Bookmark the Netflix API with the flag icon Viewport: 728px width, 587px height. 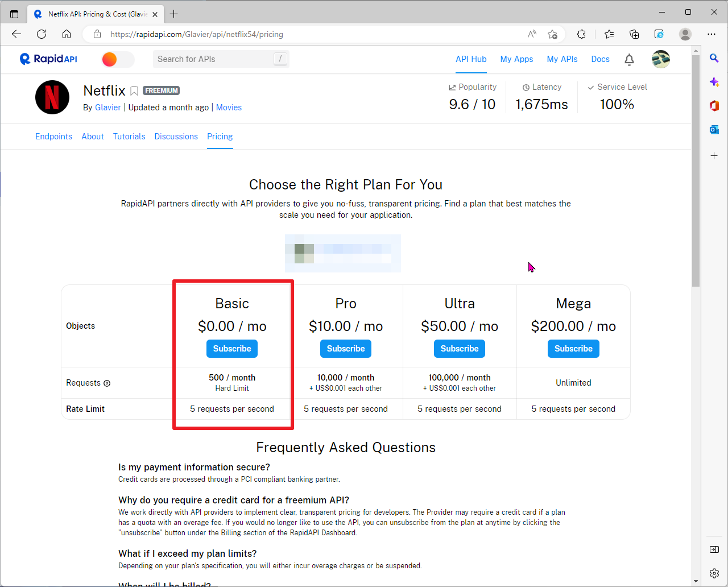click(x=134, y=91)
